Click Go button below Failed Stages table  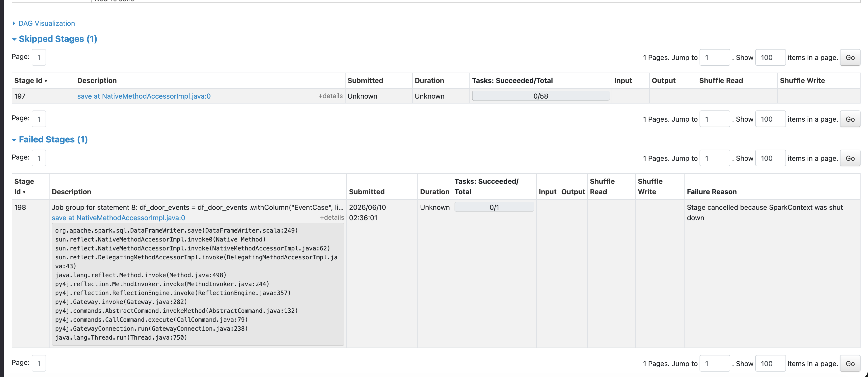pyautogui.click(x=850, y=364)
